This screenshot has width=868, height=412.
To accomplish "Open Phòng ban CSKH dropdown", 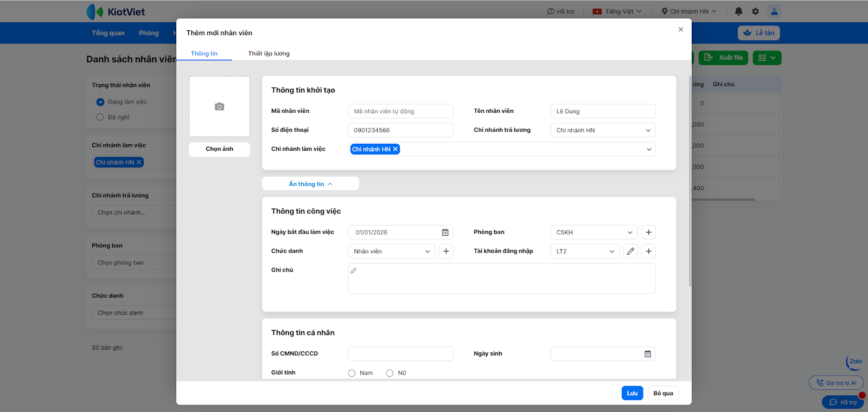I will [x=593, y=233].
